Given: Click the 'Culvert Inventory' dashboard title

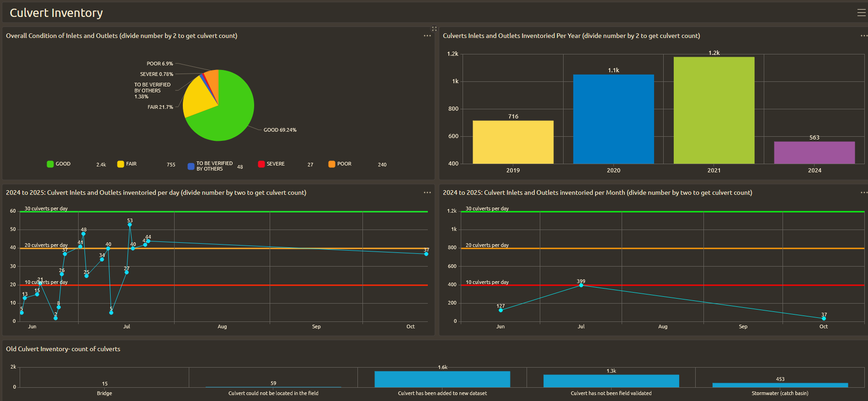Looking at the screenshot, I should (56, 13).
